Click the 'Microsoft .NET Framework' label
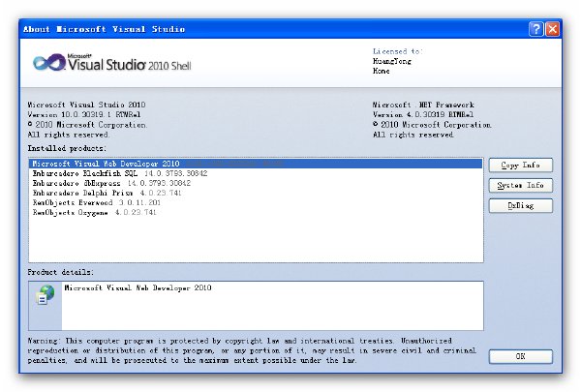The width and height of the screenshot is (581, 392). [423, 105]
